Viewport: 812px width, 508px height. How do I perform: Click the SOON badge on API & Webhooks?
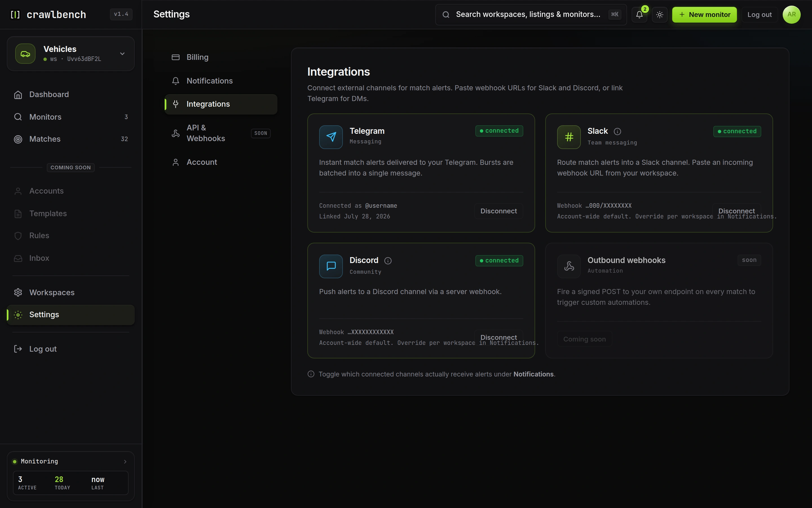(x=261, y=133)
